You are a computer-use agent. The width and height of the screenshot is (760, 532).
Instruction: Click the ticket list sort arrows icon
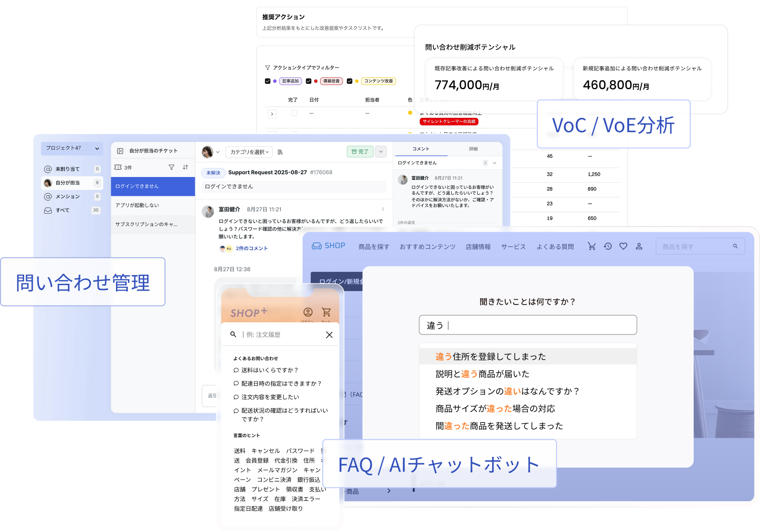[x=185, y=167]
